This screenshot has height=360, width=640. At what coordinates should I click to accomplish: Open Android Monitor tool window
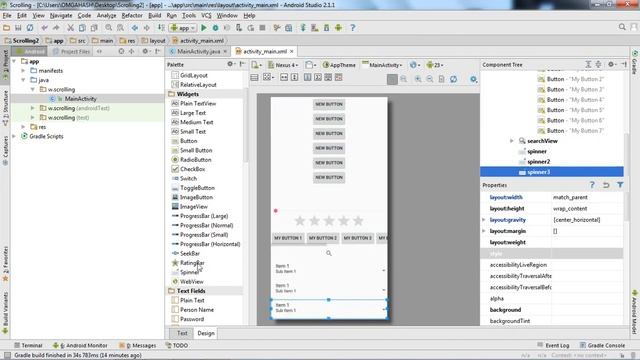(x=80, y=345)
